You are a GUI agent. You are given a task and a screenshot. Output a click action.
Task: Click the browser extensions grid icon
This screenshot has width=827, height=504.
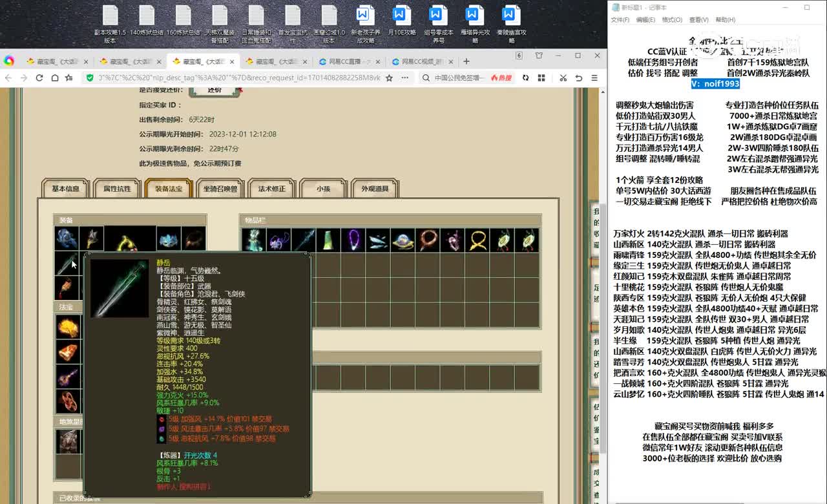click(x=540, y=78)
